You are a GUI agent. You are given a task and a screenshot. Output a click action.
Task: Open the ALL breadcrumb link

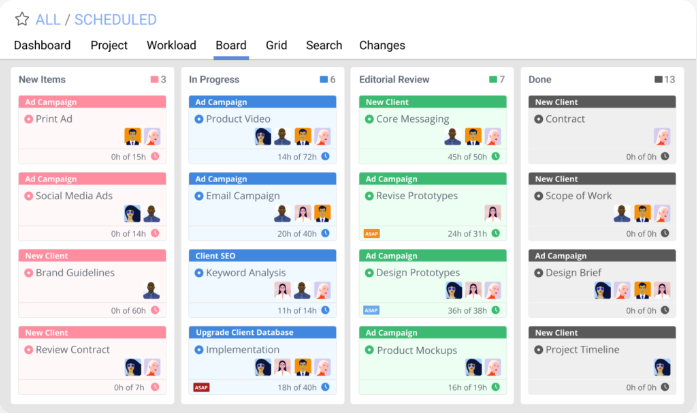[48, 20]
